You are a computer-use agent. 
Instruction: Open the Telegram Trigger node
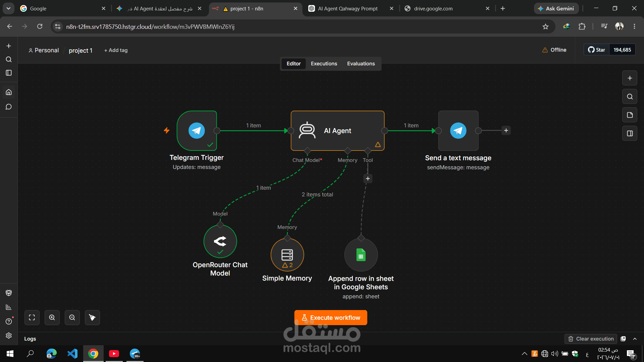197,131
